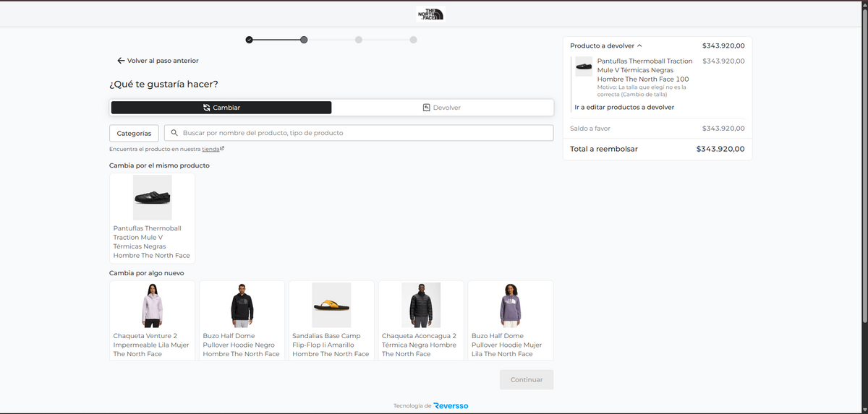The width and height of the screenshot is (868, 414).
Task: Click the external link icon after tienda
Action: pyautogui.click(x=222, y=149)
